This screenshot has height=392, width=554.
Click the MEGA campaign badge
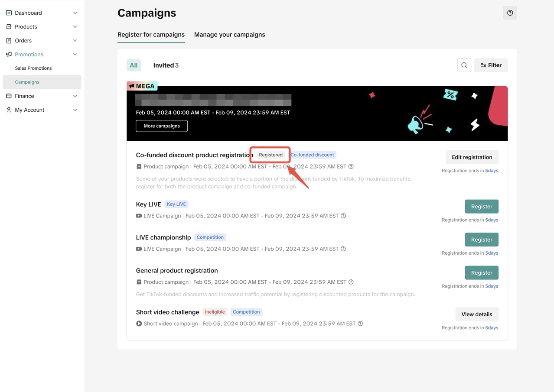142,86
